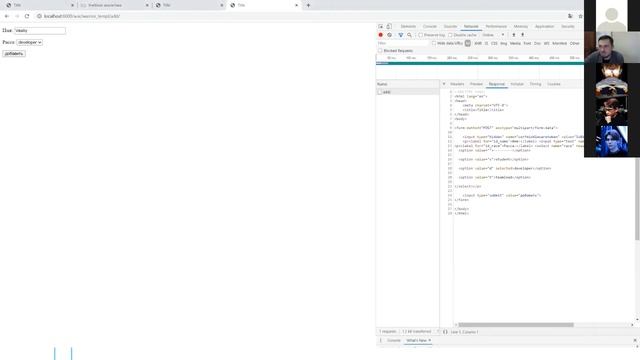Stop recording network log with the red circle

tap(380, 35)
